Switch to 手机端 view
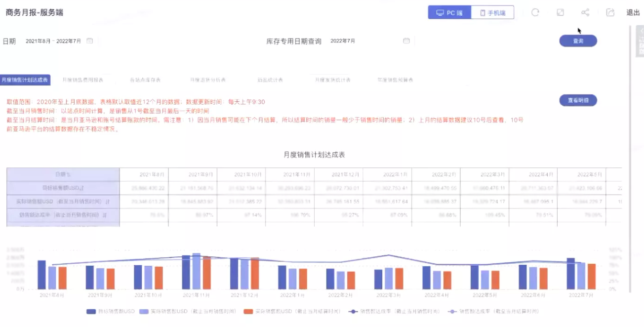 pos(492,13)
